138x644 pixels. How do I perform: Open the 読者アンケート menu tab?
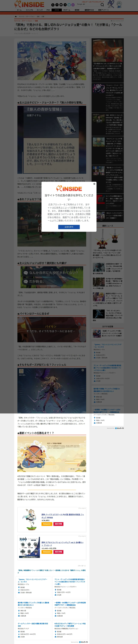[x=103, y=10]
